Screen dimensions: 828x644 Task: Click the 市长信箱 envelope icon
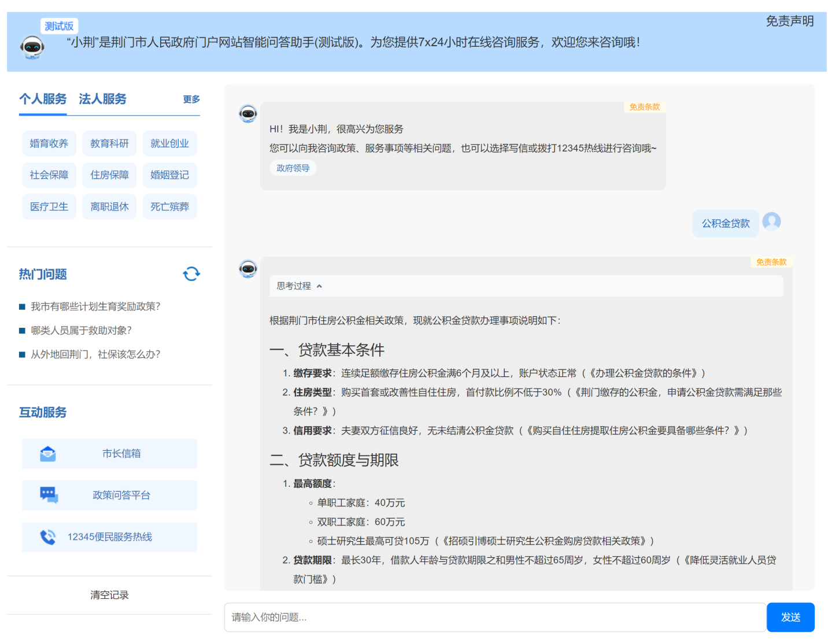tap(48, 454)
